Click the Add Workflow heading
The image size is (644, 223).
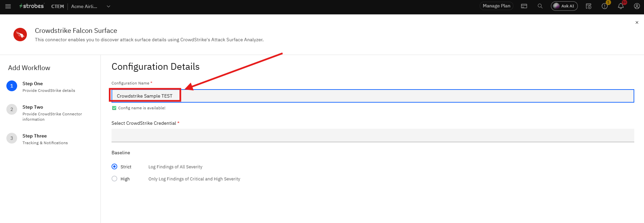29,68
